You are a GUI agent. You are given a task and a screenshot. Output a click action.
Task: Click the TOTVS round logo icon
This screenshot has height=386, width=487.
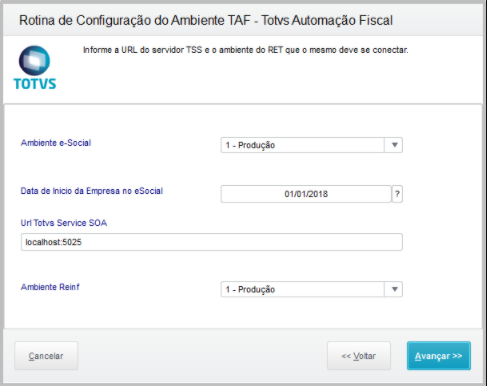pyautogui.click(x=34, y=61)
